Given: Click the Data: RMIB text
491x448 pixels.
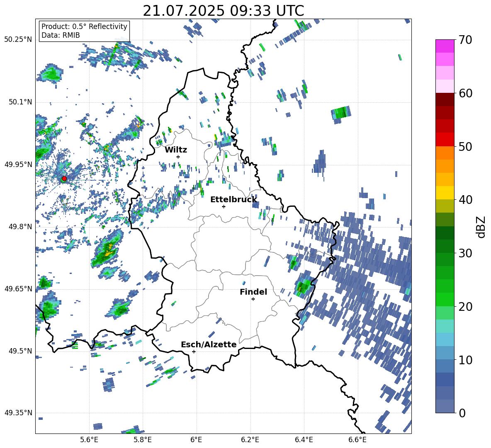Looking at the screenshot, I should click(x=61, y=35).
